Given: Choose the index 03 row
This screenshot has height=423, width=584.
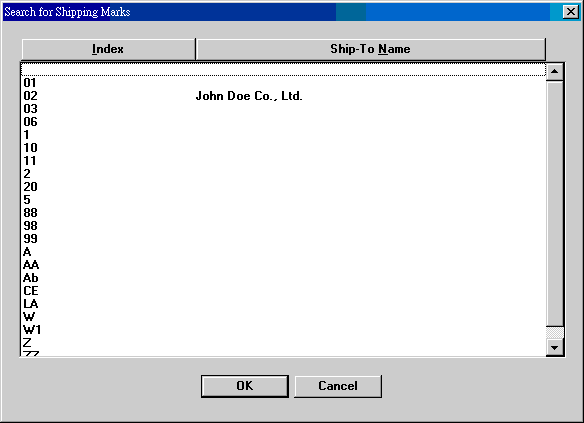Looking at the screenshot, I should 283,109.
